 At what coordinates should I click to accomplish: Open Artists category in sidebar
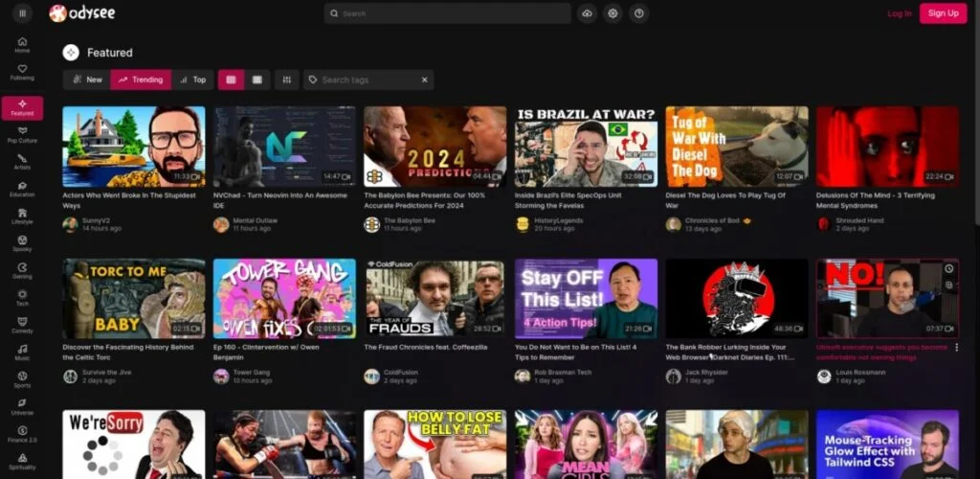click(23, 162)
